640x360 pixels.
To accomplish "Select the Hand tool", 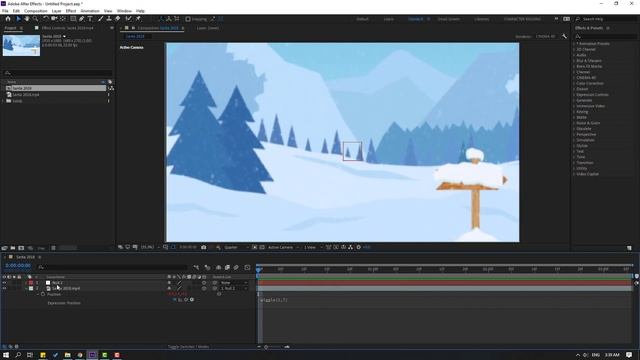I will [27, 19].
